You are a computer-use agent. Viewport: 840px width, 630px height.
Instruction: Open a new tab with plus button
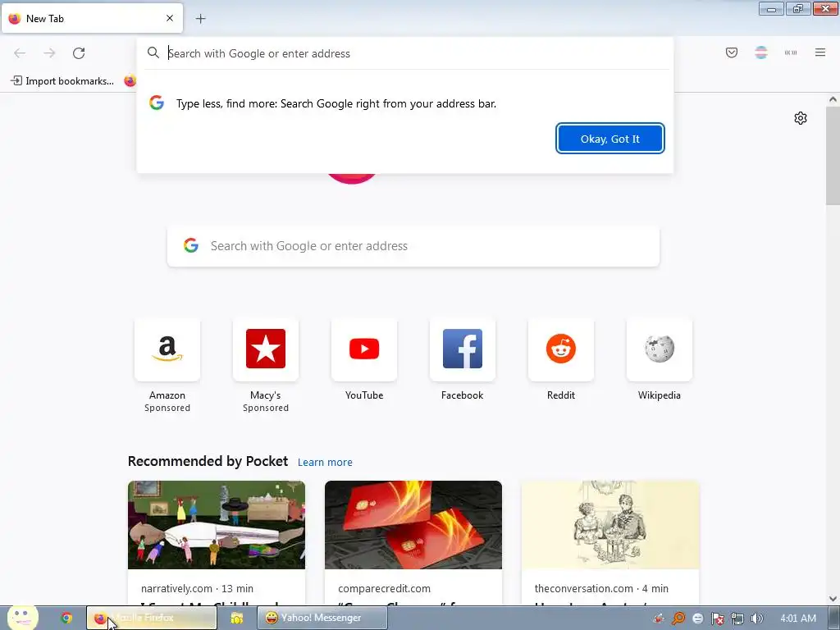pos(200,19)
